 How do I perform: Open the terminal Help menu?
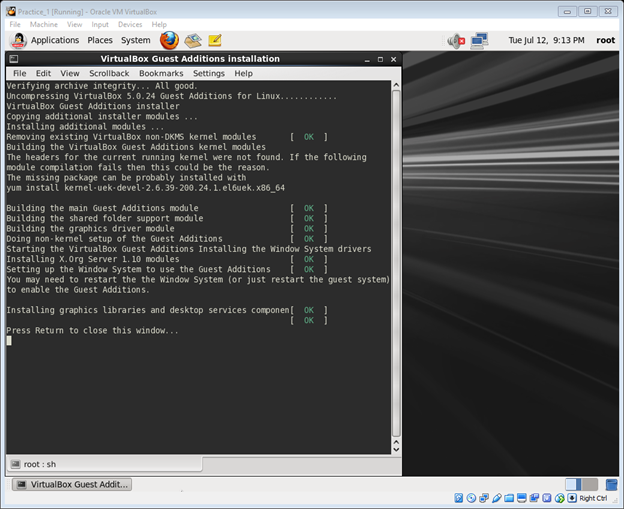(244, 73)
